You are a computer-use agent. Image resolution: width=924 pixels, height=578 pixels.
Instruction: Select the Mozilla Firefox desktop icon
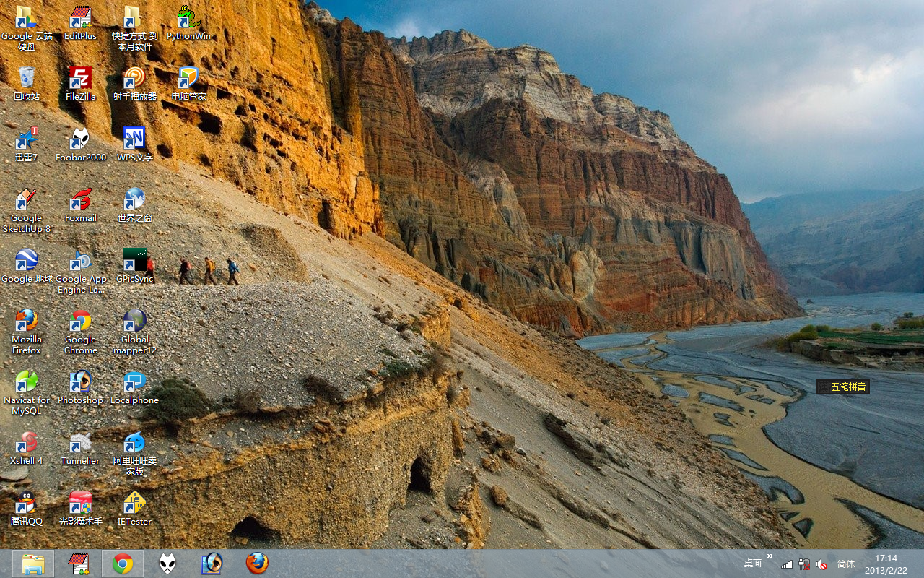coord(27,321)
